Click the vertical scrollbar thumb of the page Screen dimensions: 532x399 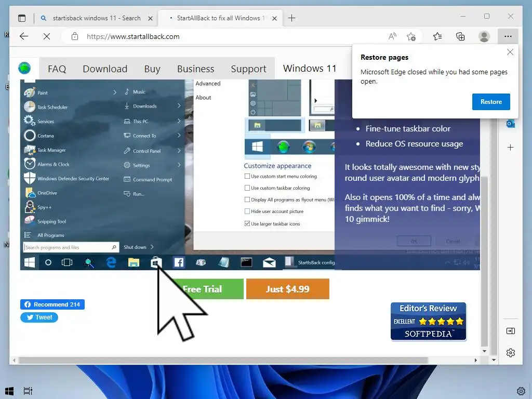485,261
